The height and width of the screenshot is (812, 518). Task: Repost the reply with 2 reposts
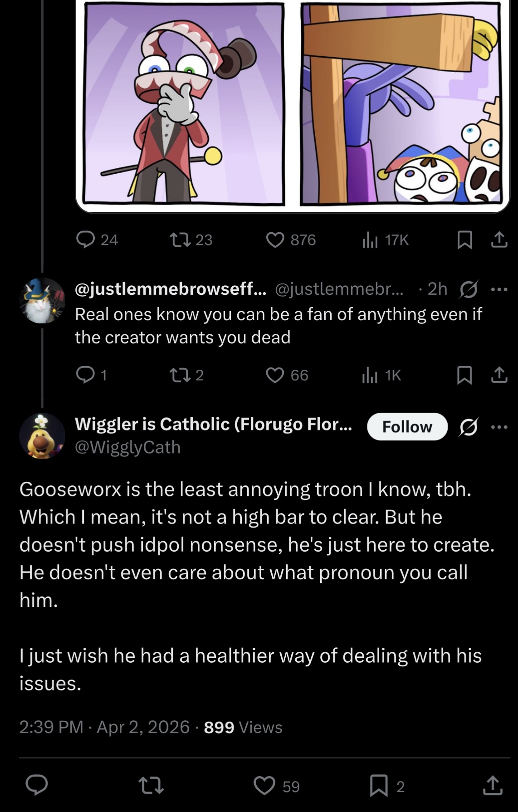point(186,375)
